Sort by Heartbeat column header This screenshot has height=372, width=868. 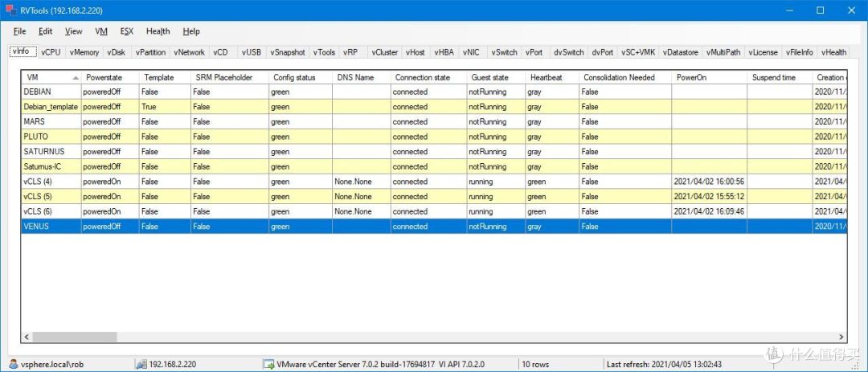(552, 77)
